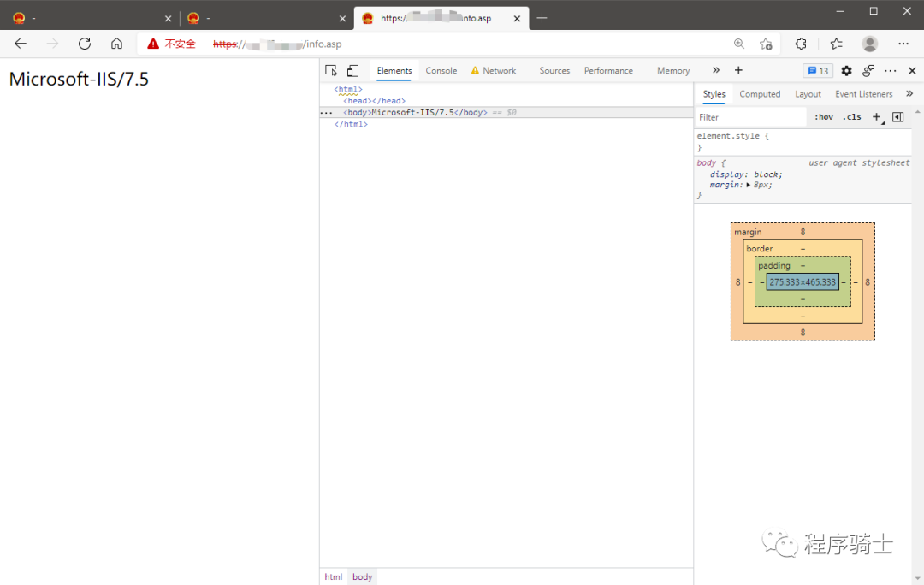Expand the margin shorthand triangle
This screenshot has width=924, height=585.
click(x=749, y=185)
